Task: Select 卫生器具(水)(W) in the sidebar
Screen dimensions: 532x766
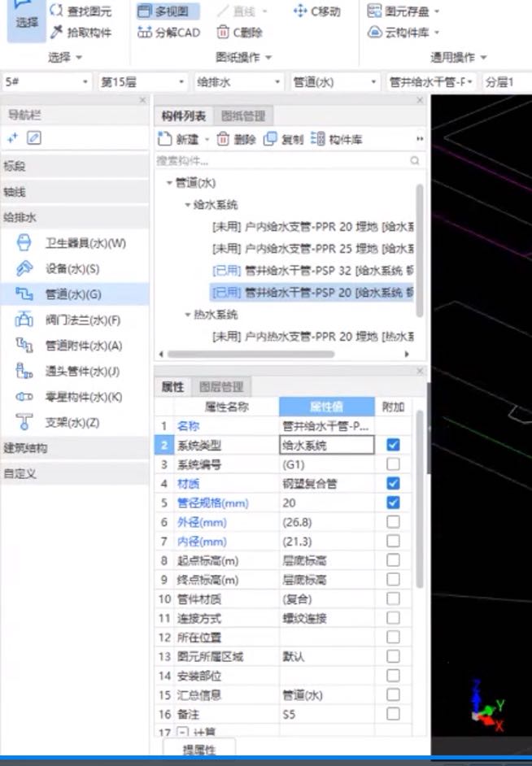Action: (x=75, y=243)
